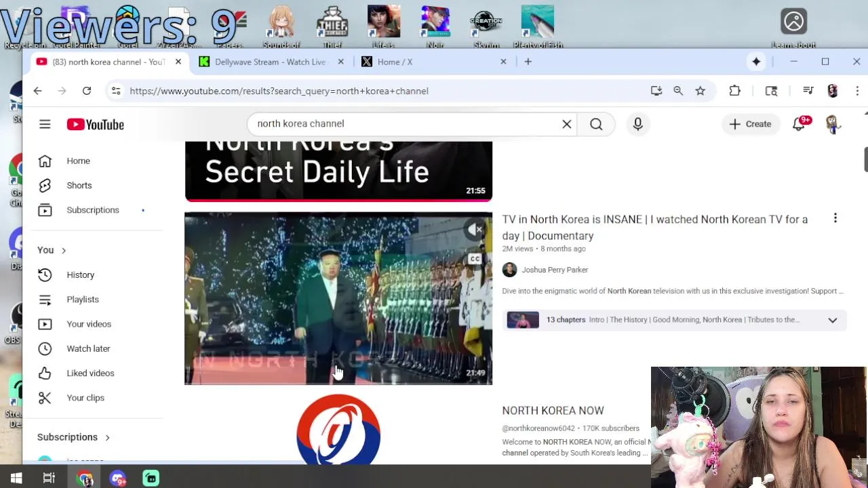Unmute the video preview speaker icon
This screenshot has height=488, width=868.
[475, 230]
